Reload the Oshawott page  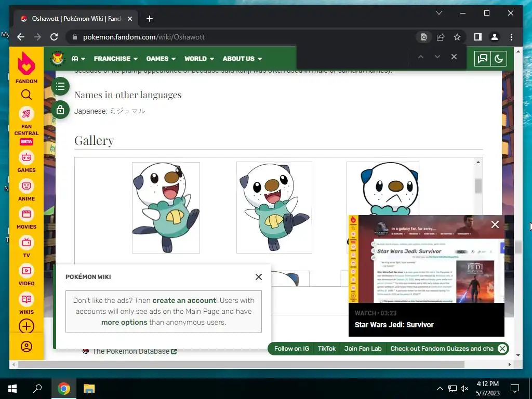tap(54, 37)
